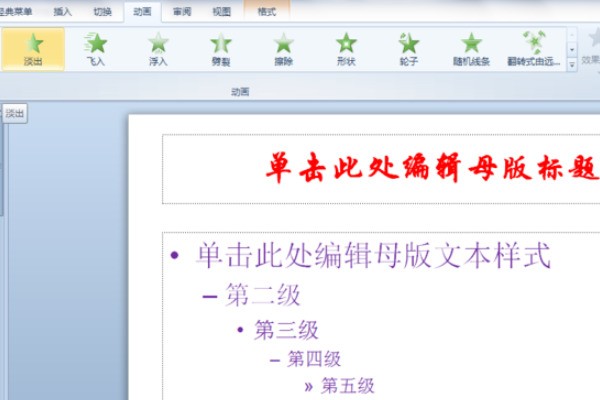Open the 格式 (Format) contextual tab
The width and height of the screenshot is (600, 400).
[267, 11]
